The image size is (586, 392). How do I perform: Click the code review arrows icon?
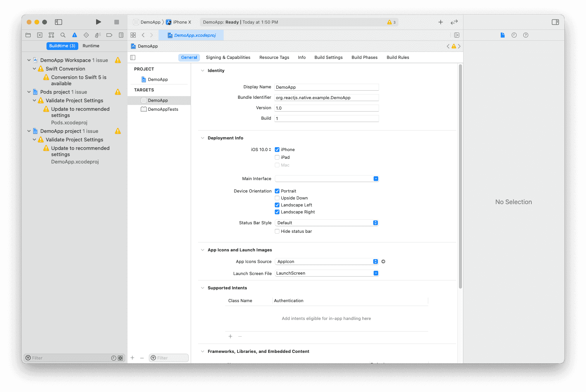coord(454,22)
